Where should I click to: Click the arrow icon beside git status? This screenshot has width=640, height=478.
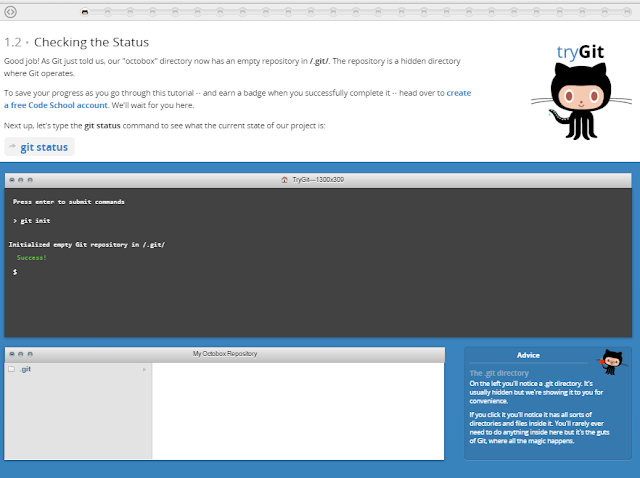[x=13, y=146]
